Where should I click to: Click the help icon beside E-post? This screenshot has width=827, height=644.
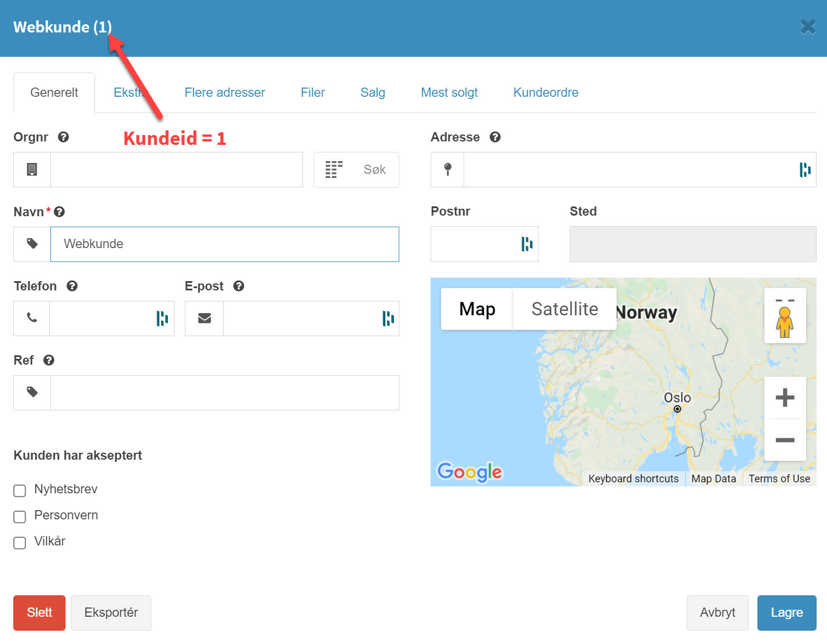pos(239,286)
